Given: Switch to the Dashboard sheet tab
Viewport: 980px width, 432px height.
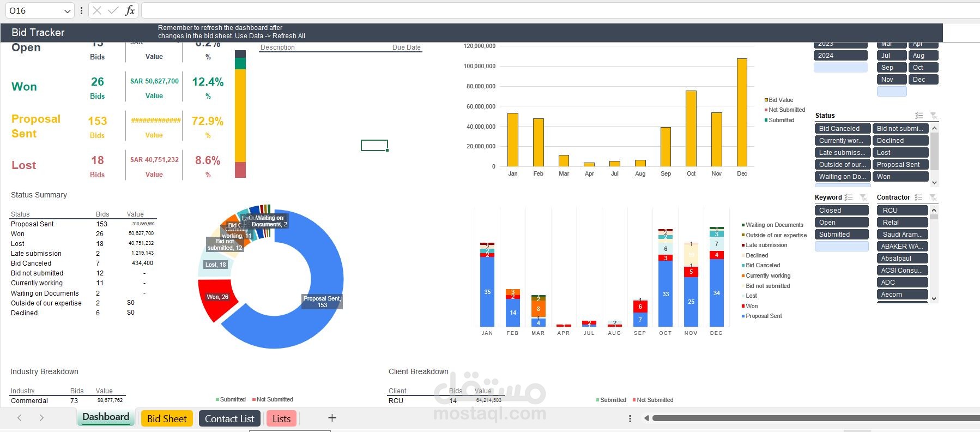Looking at the screenshot, I should point(106,417).
